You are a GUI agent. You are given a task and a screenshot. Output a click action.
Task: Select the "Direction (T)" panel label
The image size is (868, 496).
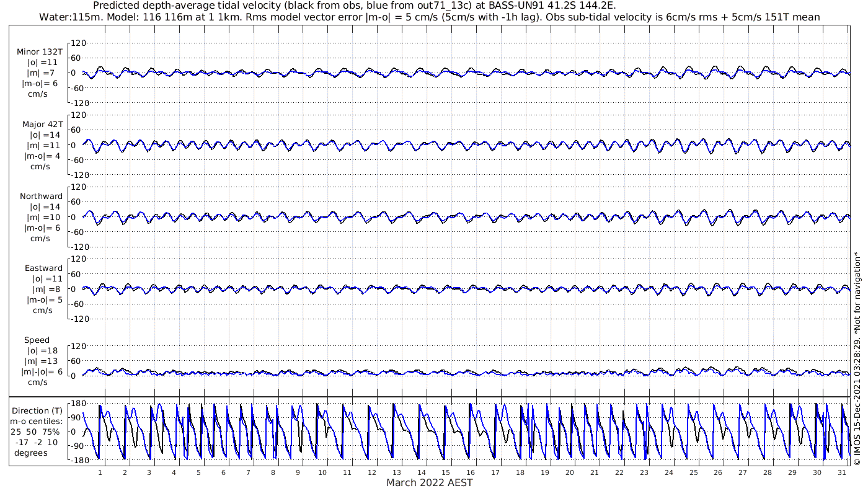click(38, 410)
